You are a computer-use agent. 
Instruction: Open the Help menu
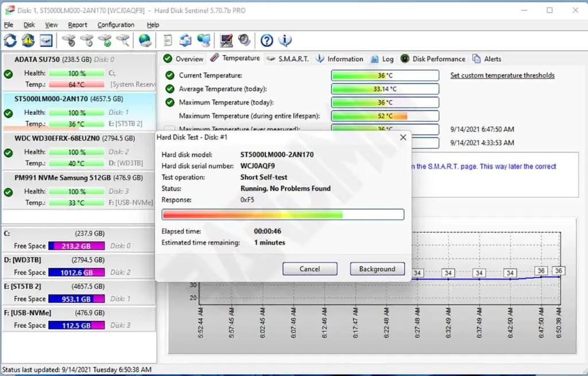click(x=153, y=25)
